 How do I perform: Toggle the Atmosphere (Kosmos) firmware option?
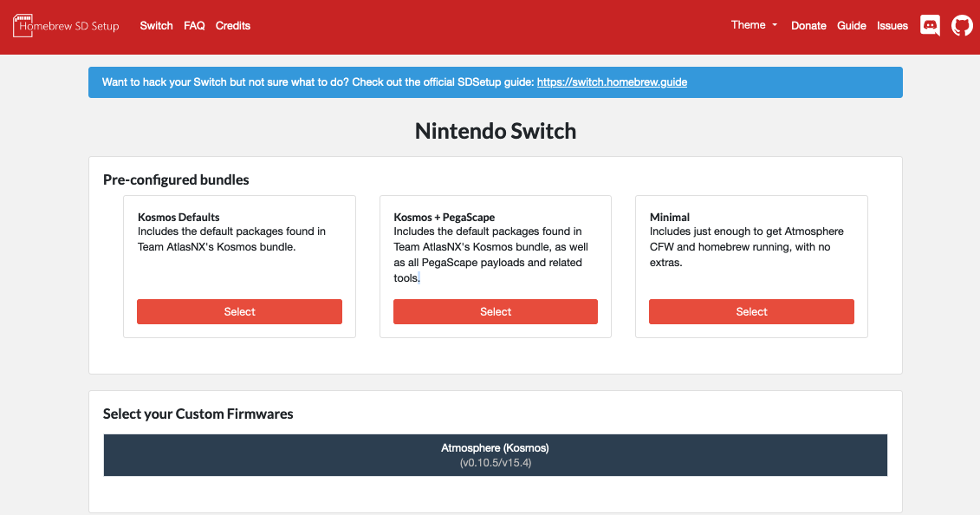point(496,455)
